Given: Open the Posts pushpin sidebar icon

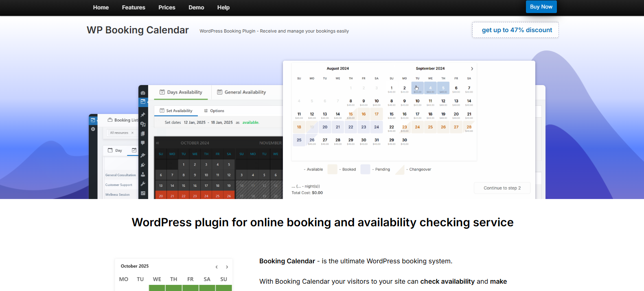Looking at the screenshot, I should [143, 115].
